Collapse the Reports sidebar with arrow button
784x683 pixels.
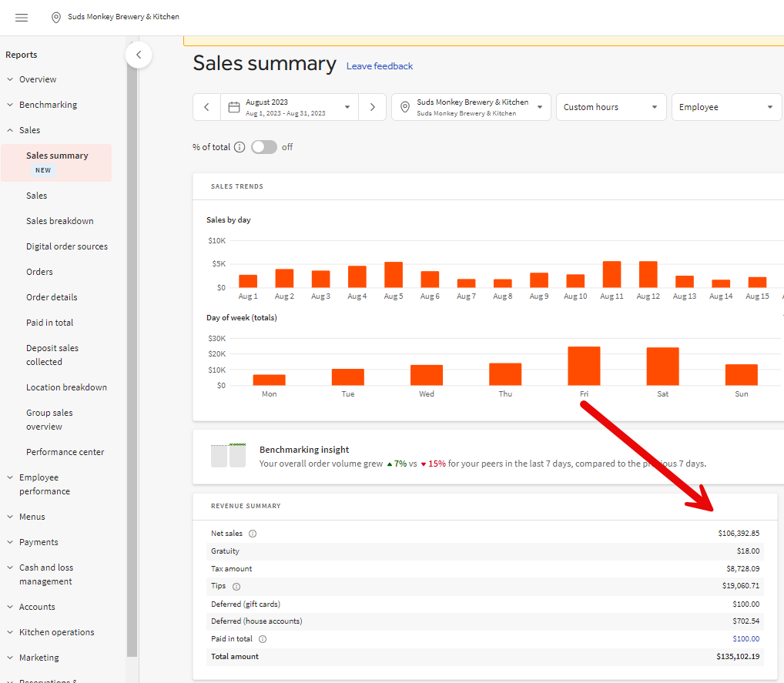[x=139, y=55]
